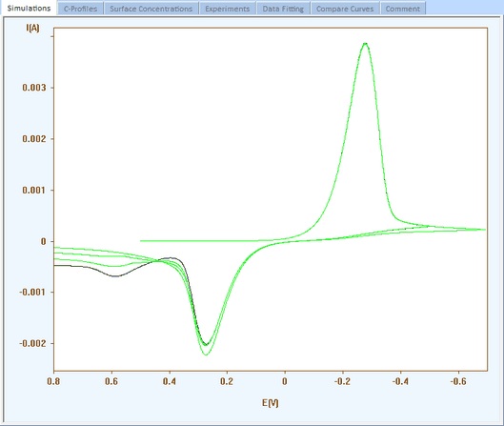The width and height of the screenshot is (504, 426).
Task: Click the -0.002 y-axis tick label
Action: coord(32,343)
